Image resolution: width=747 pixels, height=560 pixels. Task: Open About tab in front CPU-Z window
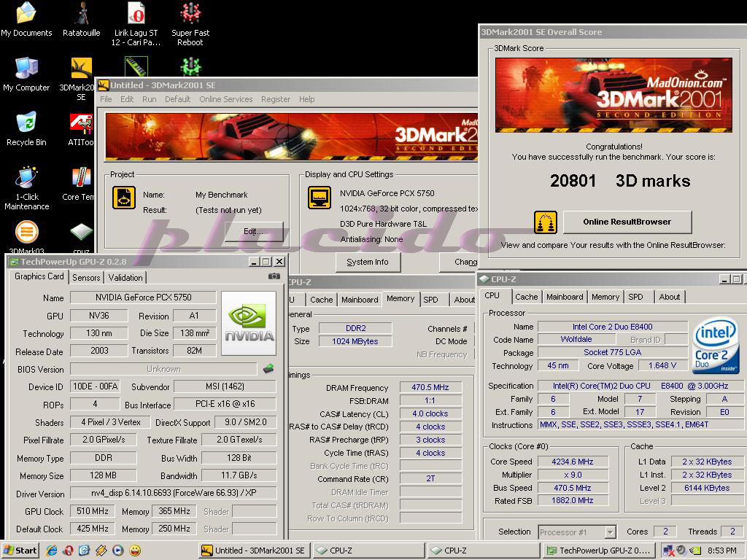670,297
